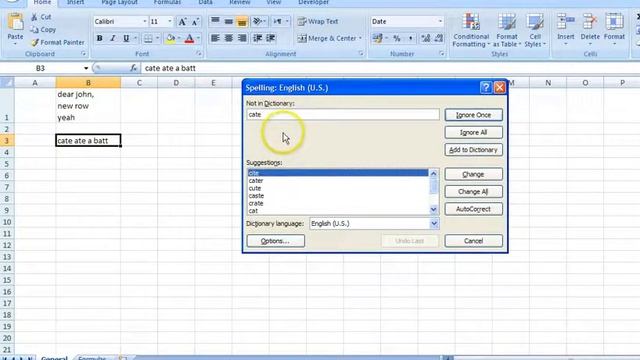The image size is (640, 360).
Task: Click the AutoCorrect button
Action: [473, 209]
